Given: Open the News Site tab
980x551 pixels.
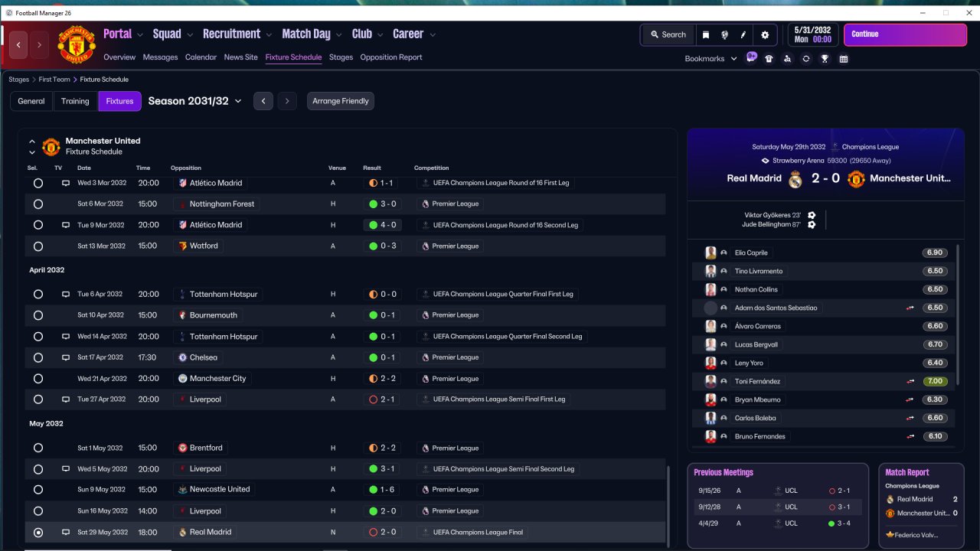Looking at the screenshot, I should point(241,57).
